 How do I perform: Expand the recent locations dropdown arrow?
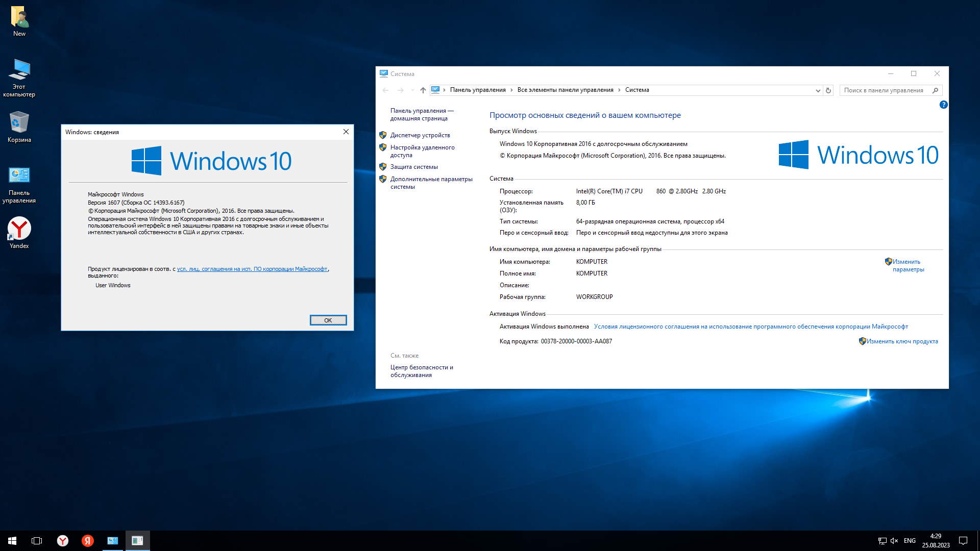412,90
